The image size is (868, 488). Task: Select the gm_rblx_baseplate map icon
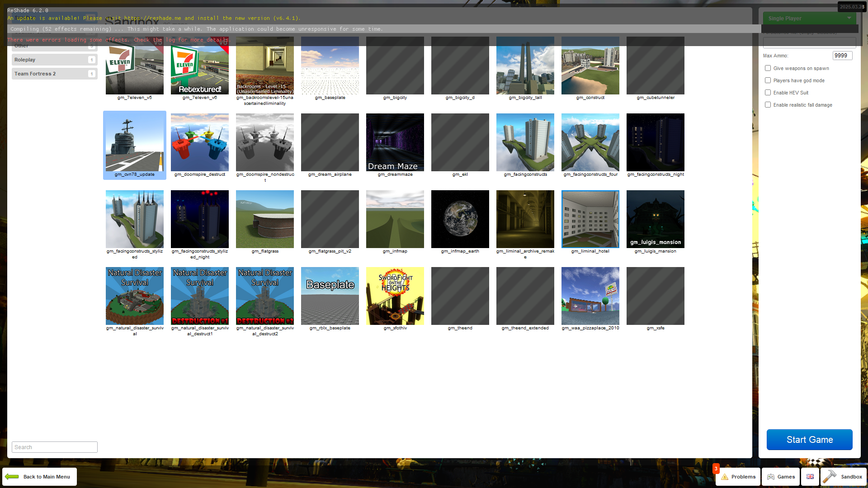pos(330,296)
